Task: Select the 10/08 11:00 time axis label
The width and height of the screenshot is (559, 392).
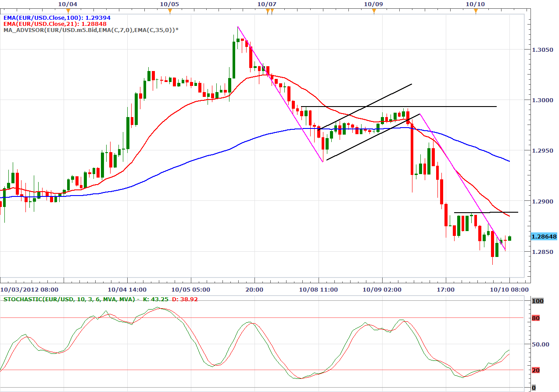Action: [x=319, y=290]
